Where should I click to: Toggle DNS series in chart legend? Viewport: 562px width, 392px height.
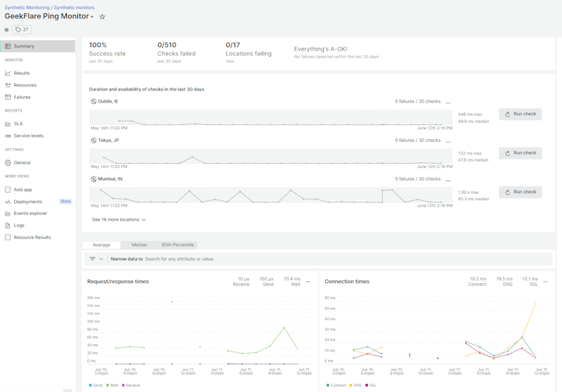pos(355,385)
